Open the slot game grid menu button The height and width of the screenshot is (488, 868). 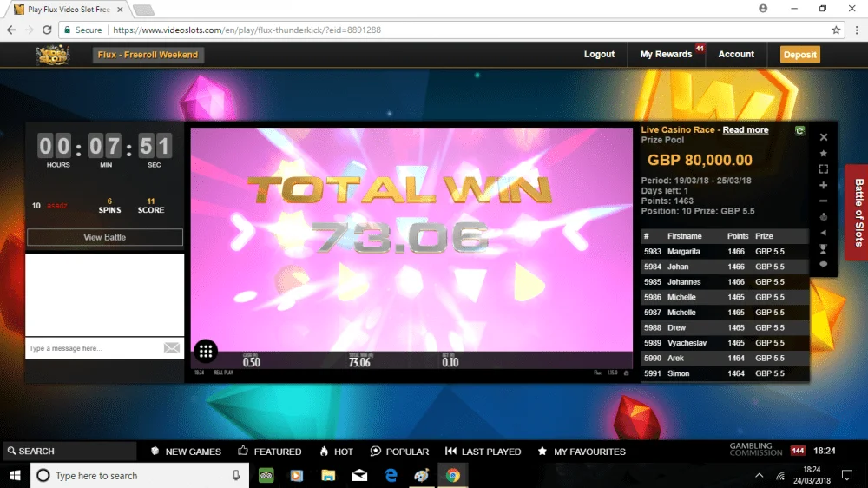tap(206, 351)
